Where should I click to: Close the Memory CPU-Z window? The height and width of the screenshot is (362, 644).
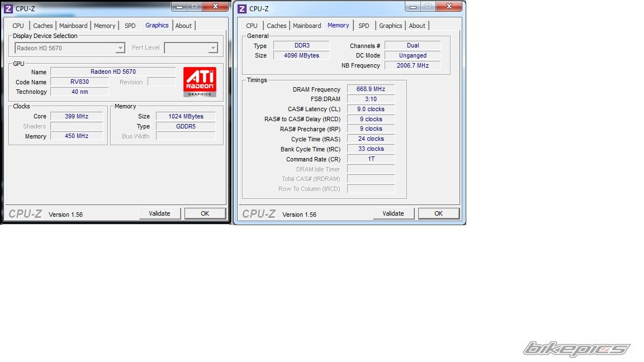(449, 7)
